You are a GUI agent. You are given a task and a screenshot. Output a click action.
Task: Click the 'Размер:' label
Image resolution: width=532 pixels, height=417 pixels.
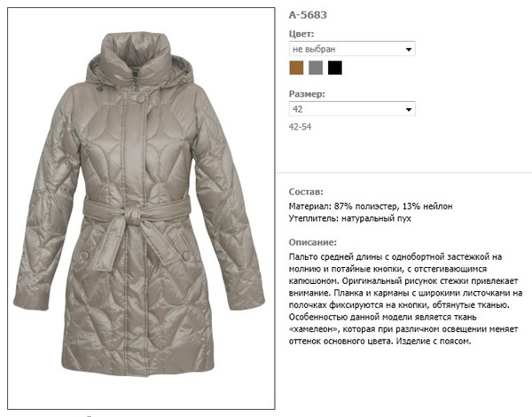(x=307, y=94)
